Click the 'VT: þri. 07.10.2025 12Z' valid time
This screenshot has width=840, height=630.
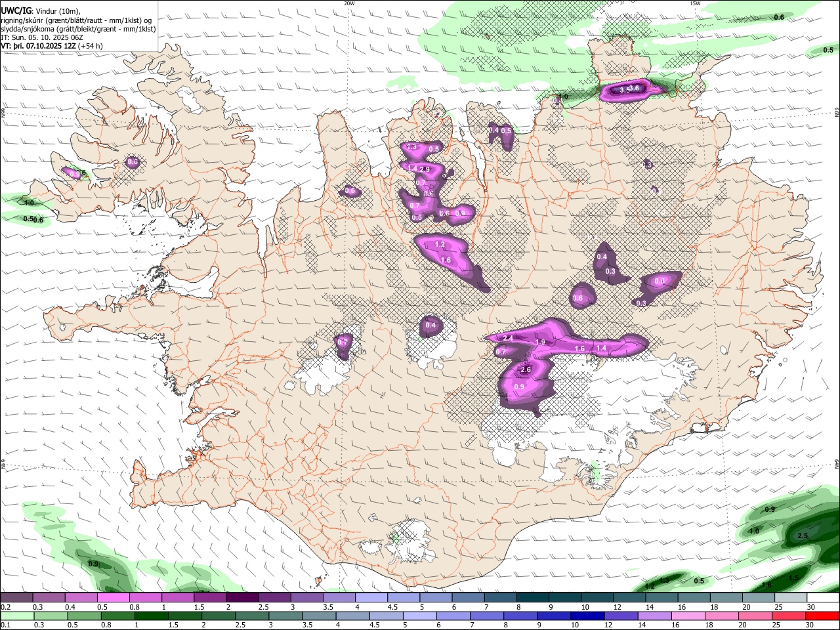[38, 46]
